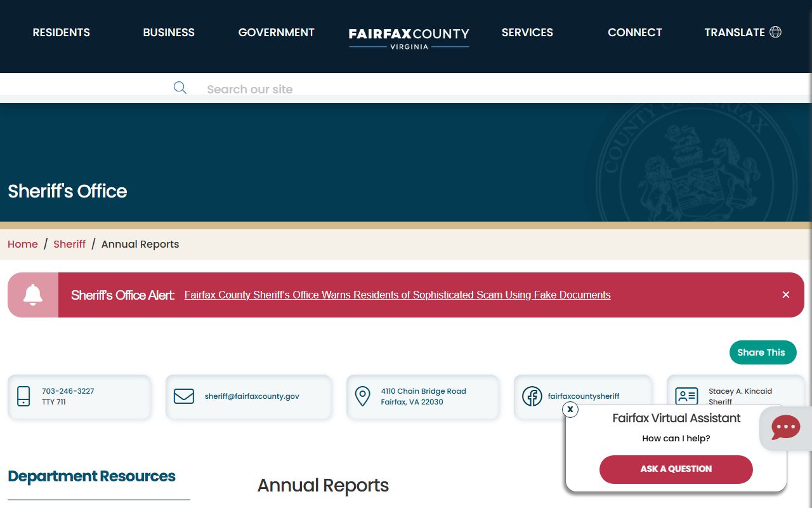This screenshot has width=812, height=508.
Task: Click the 703-246-3227 phone number
Action: point(68,391)
